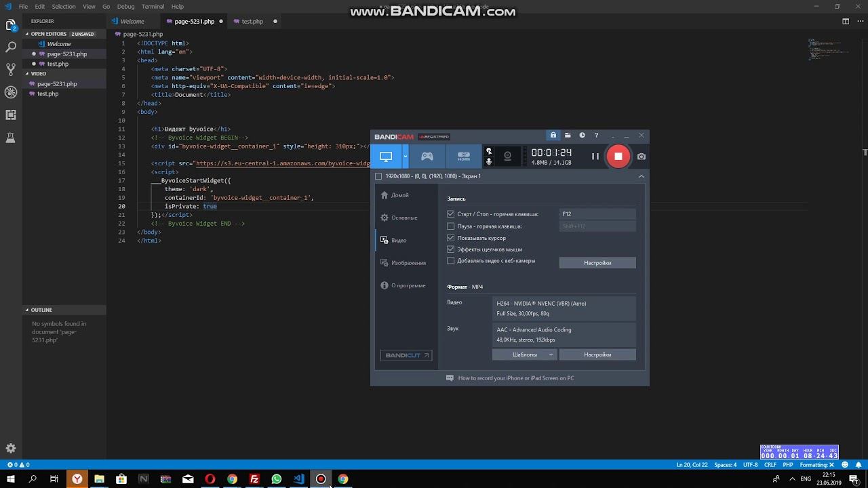
Task: Open the Bandicam output folder icon
Action: 568,136
